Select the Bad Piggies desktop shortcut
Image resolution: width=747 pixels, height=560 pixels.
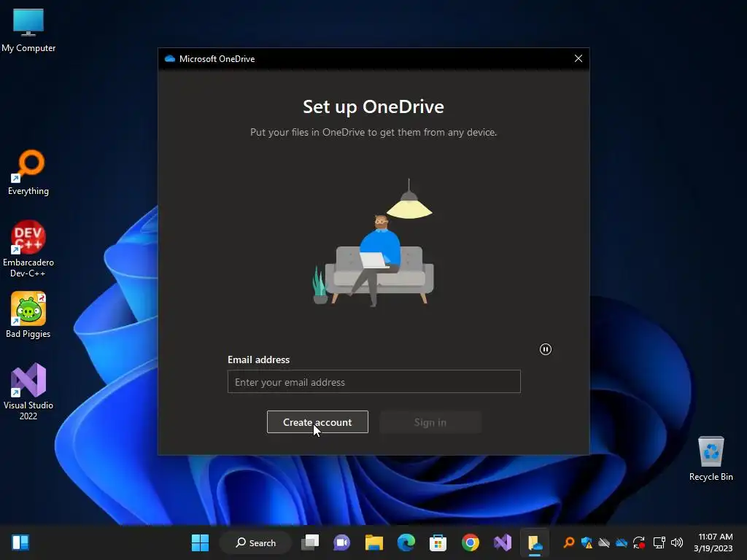28,315
